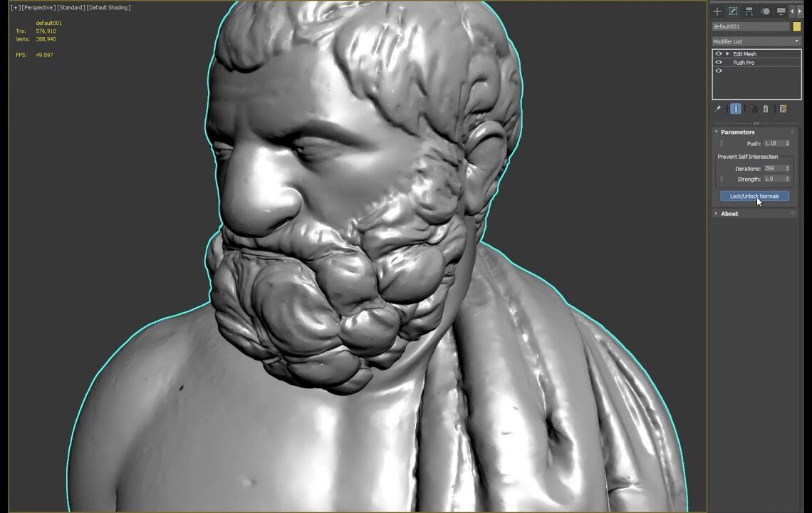Viewport: 812px width, 513px height.
Task: Open the Motion panel
Action: tap(765, 11)
